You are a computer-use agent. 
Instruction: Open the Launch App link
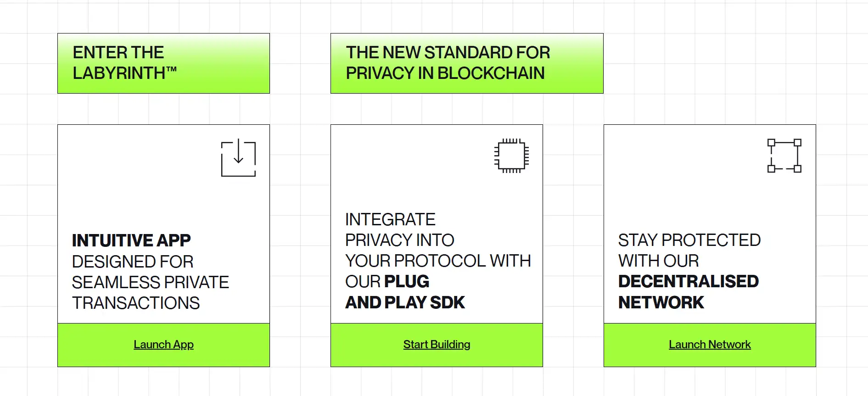pos(163,345)
